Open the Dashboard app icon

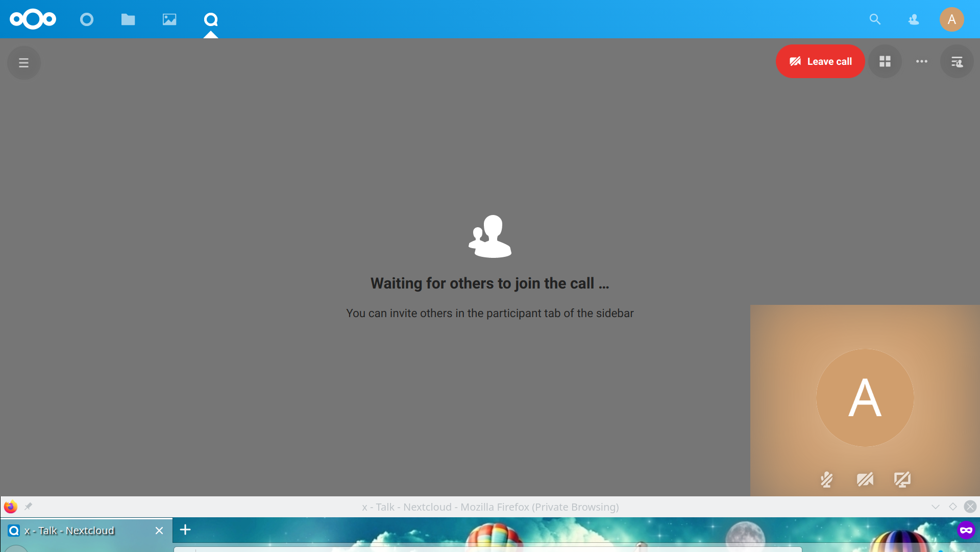pyautogui.click(x=87, y=19)
